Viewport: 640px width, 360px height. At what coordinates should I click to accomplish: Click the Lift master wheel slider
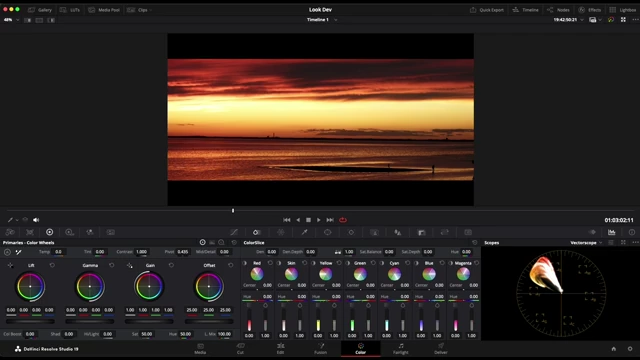(x=30, y=321)
